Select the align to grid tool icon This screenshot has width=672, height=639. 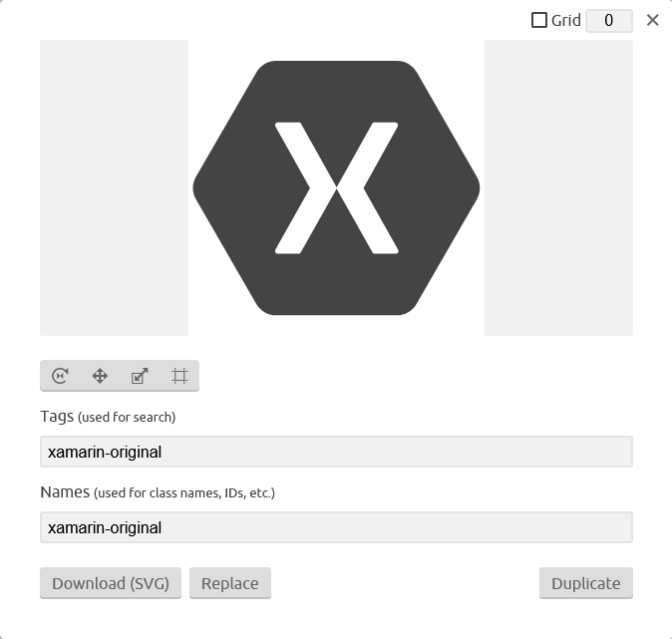[x=179, y=376]
